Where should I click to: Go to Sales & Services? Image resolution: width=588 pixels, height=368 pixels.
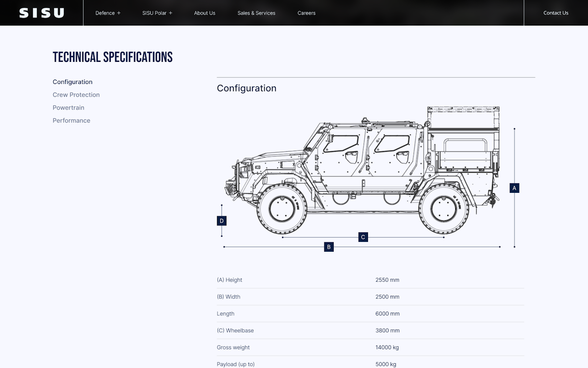(256, 13)
